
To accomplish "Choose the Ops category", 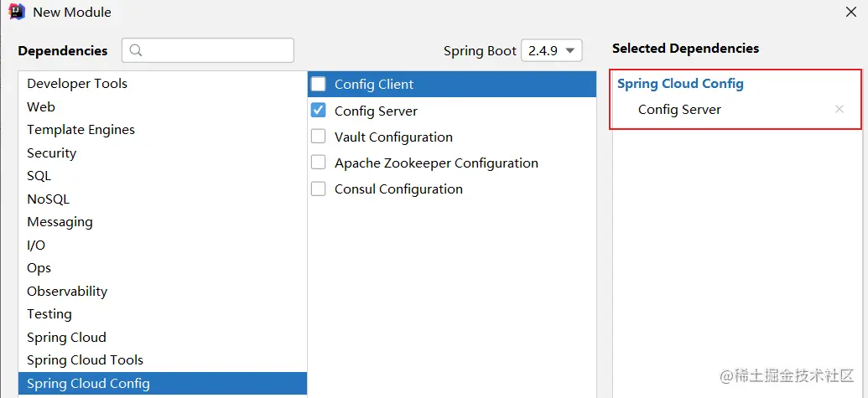I will [163, 268].
